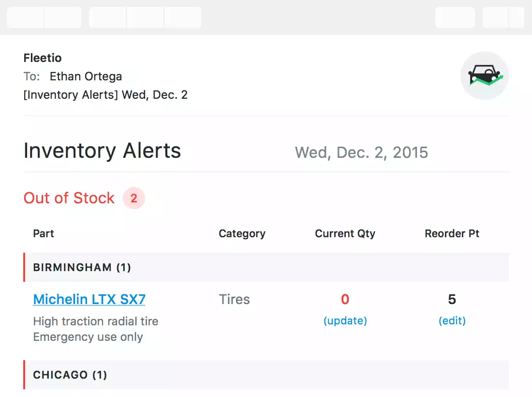Screen dimensions: 532x397
Task: Sort by the Category column header
Action: click(242, 233)
